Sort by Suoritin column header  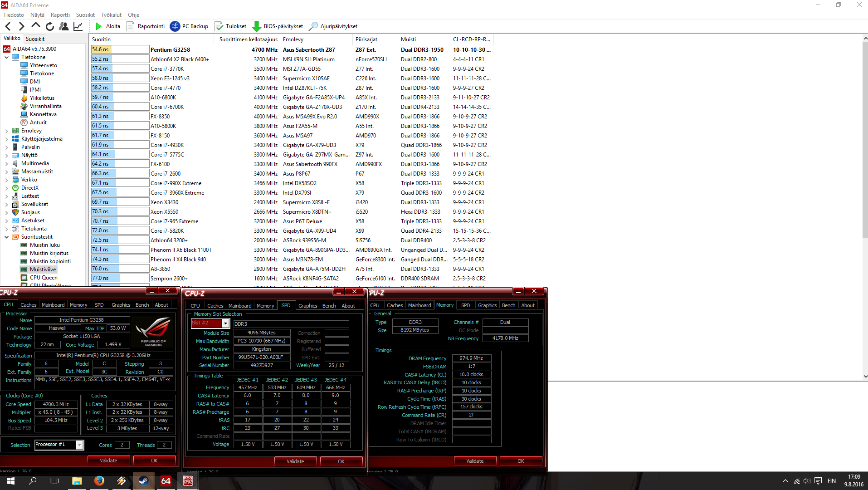pos(151,39)
